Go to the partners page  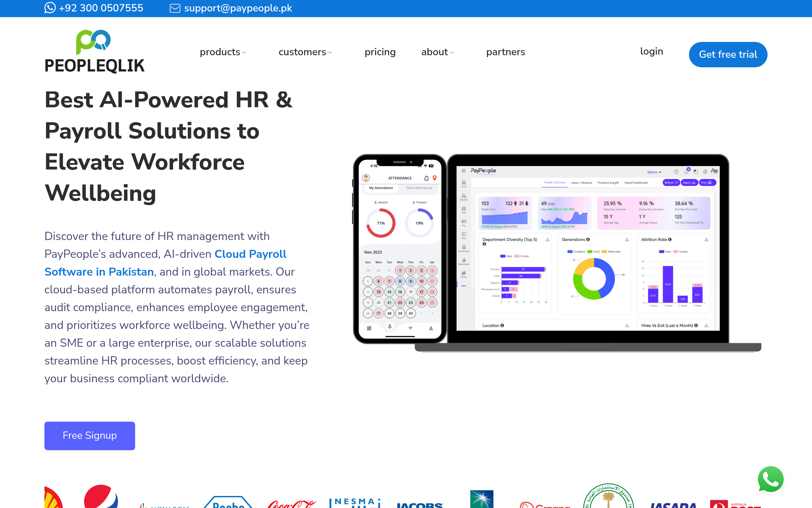point(506,52)
